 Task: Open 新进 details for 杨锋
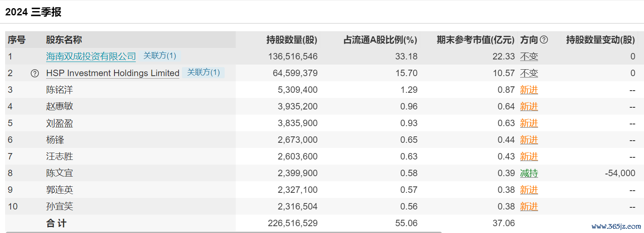coord(529,140)
